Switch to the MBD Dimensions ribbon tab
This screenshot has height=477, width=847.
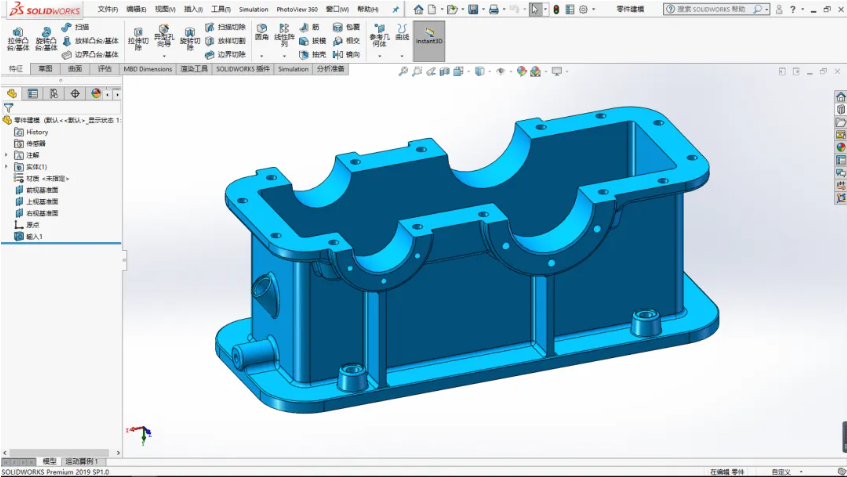tap(147, 69)
